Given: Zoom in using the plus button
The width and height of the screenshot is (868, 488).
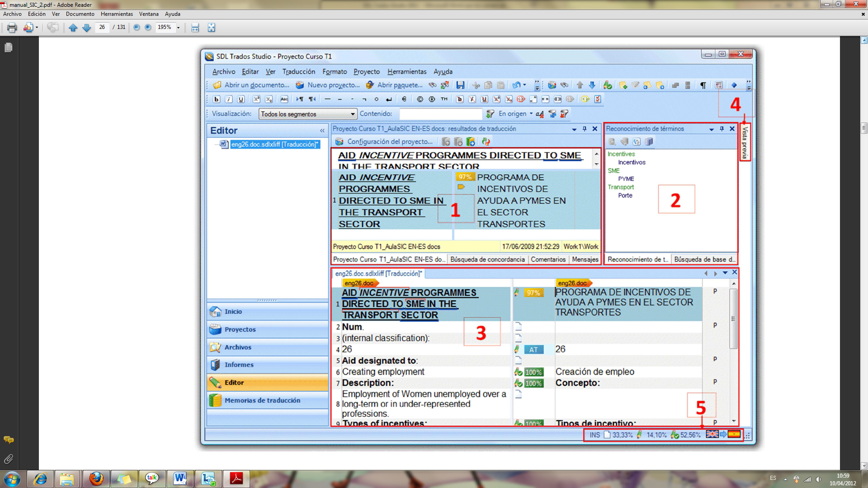Looking at the screenshot, I should (148, 28).
